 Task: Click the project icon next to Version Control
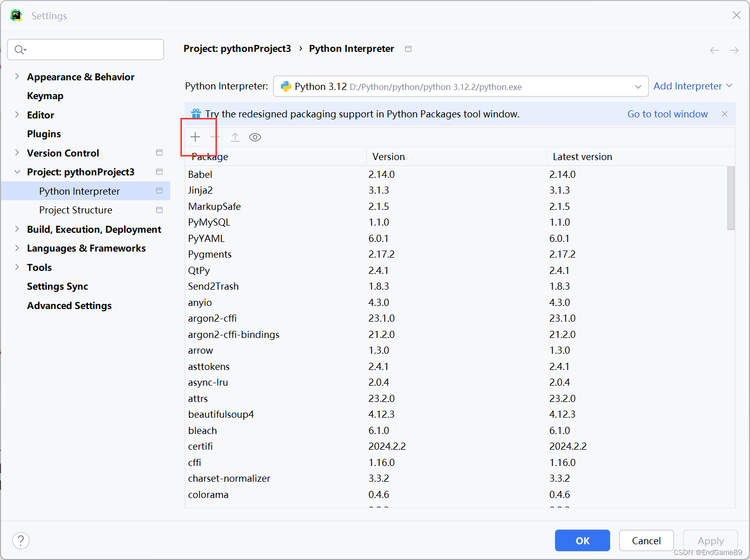(159, 152)
